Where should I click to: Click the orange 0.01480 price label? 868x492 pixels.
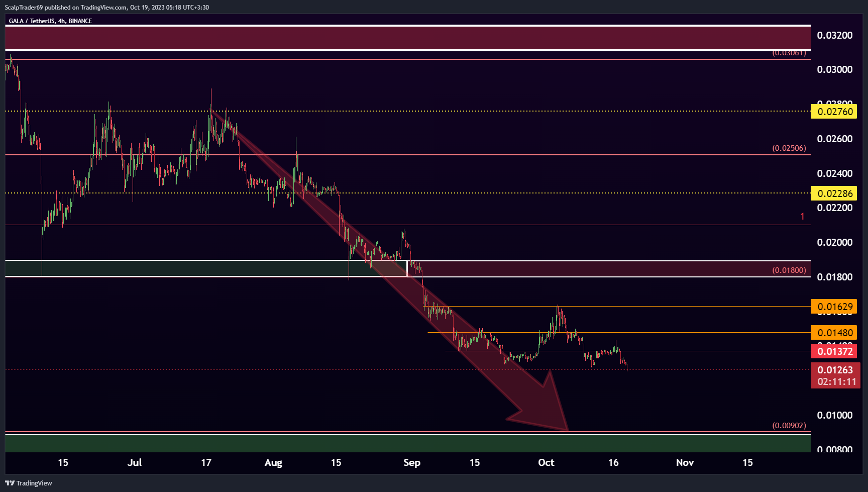(x=834, y=333)
